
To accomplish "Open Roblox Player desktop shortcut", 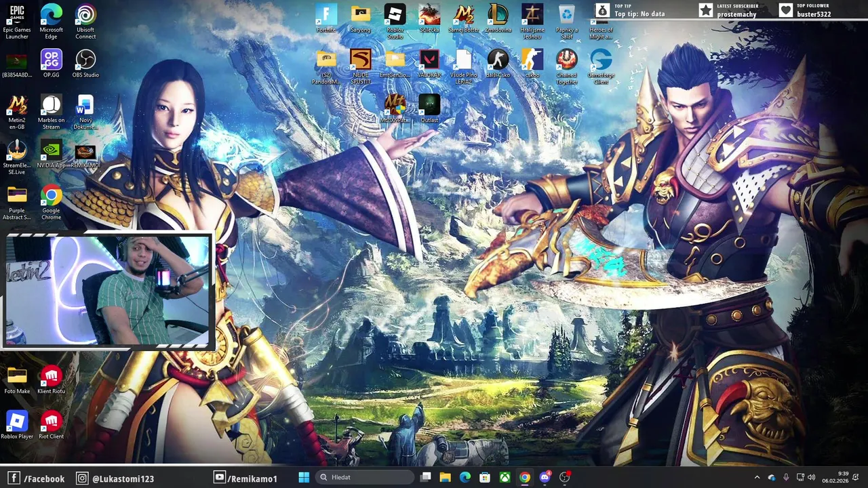I will click(x=17, y=425).
